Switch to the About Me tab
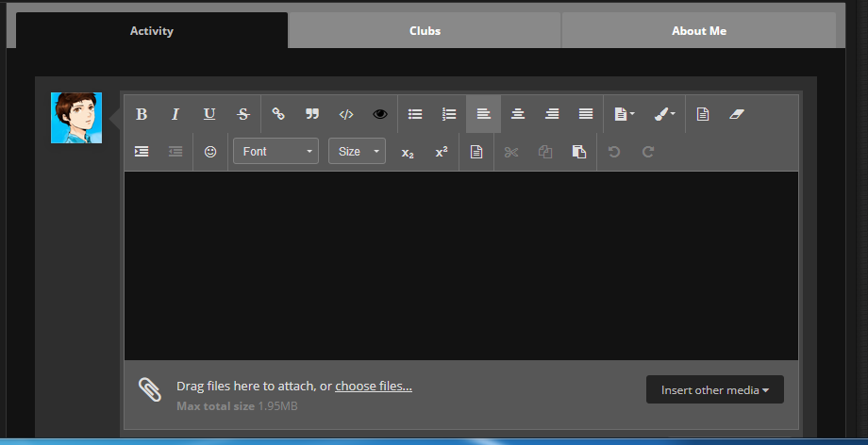This screenshot has height=445, width=868. (x=699, y=30)
